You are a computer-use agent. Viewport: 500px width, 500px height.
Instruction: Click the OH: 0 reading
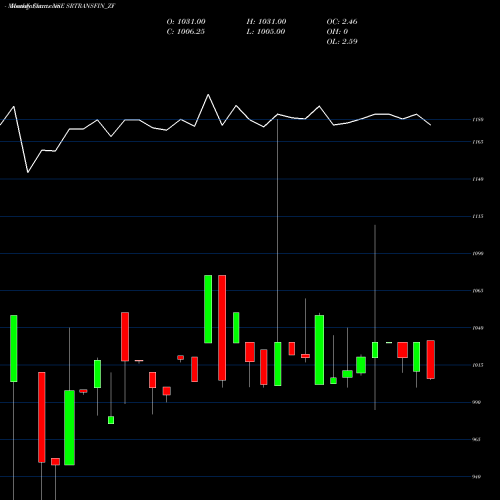(x=337, y=32)
